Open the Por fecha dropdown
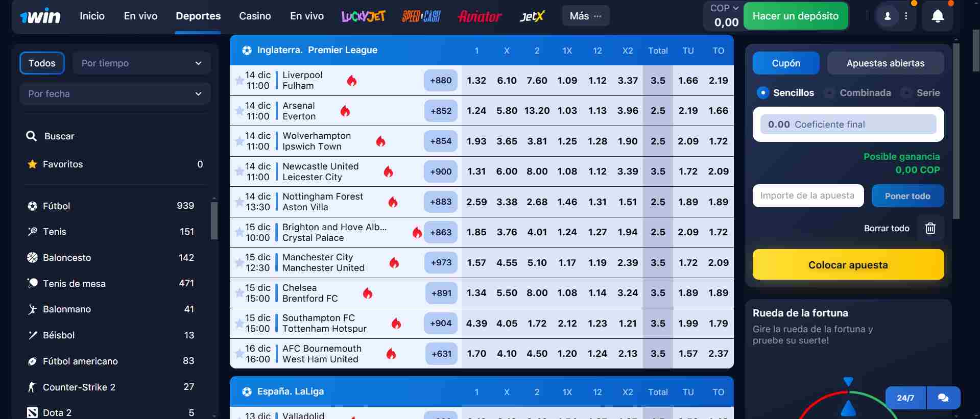Image resolution: width=980 pixels, height=419 pixels. tap(115, 94)
